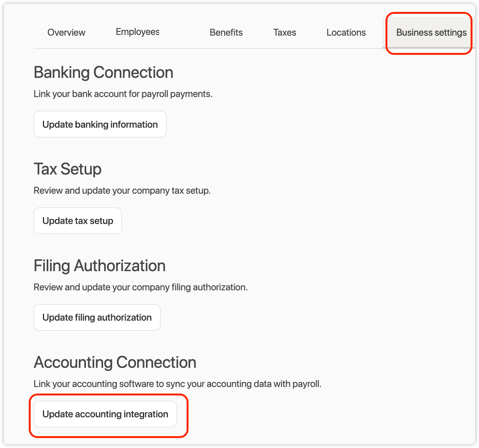Click the Business settings tab
The image size is (479, 448).
point(431,33)
